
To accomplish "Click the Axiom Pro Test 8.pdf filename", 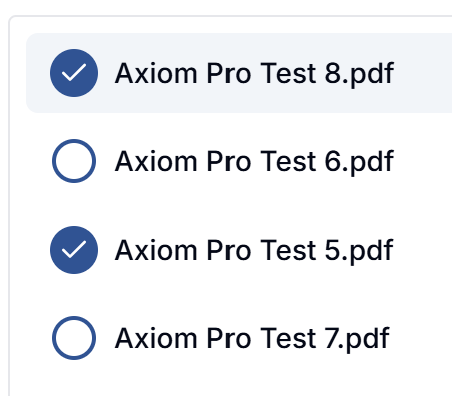I will pyautogui.click(x=254, y=74).
